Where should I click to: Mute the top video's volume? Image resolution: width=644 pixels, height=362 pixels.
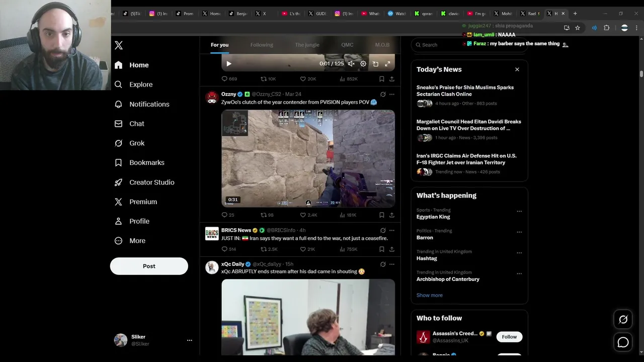(x=351, y=64)
